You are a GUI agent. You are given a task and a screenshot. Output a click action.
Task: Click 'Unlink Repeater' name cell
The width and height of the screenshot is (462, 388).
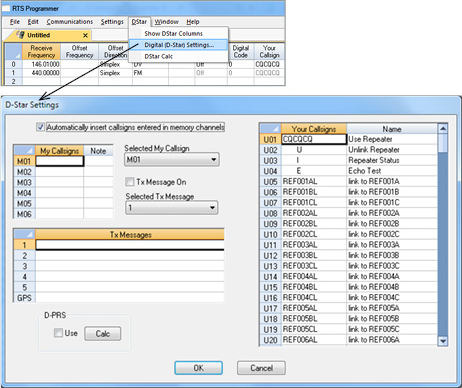(x=392, y=150)
